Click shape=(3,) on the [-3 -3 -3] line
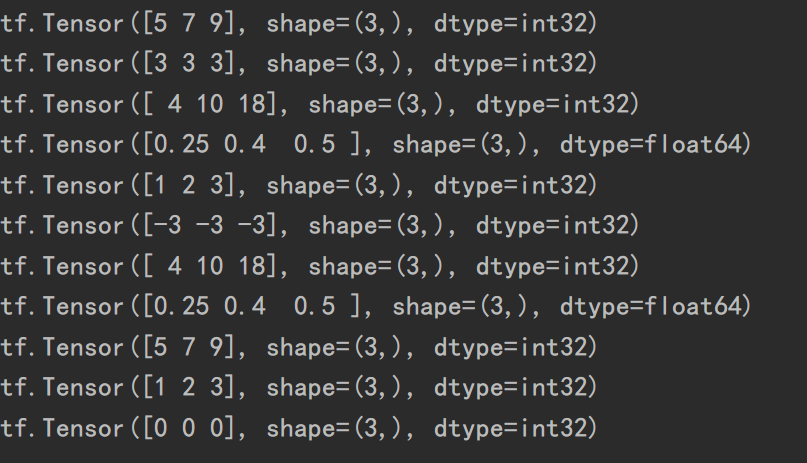807x463 pixels. (x=376, y=226)
